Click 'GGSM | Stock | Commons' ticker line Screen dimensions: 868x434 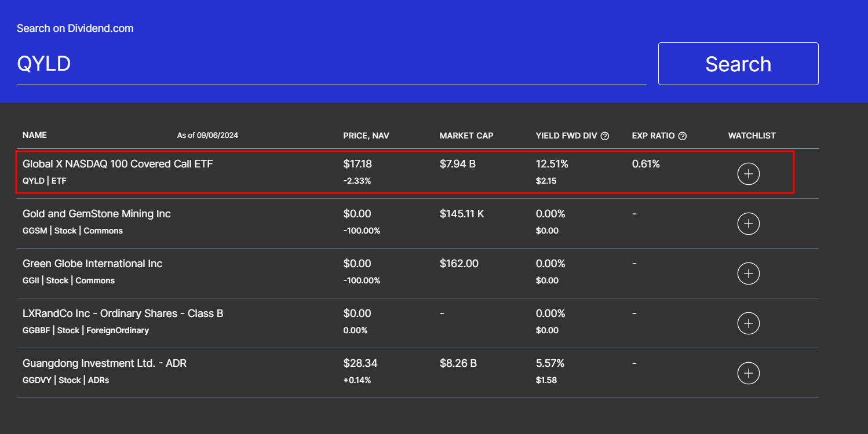pos(73,231)
